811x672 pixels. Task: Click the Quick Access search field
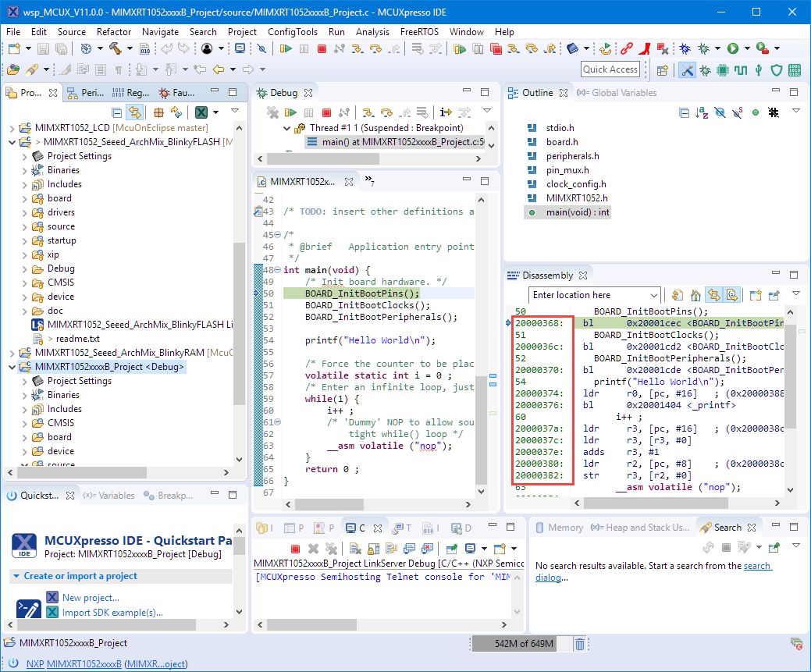[x=610, y=69]
